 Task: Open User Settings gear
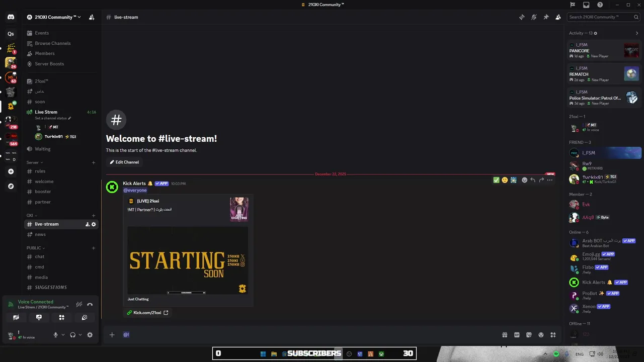click(x=90, y=335)
